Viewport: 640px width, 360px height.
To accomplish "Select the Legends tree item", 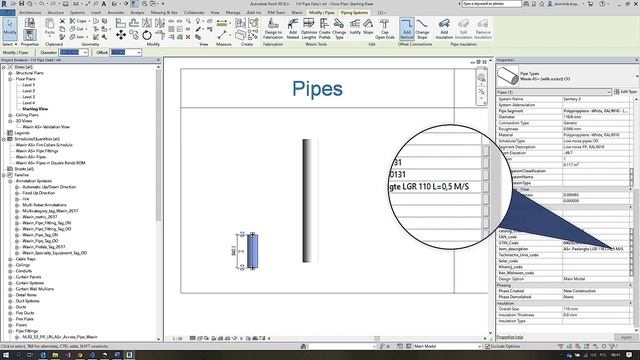I will coord(22,133).
